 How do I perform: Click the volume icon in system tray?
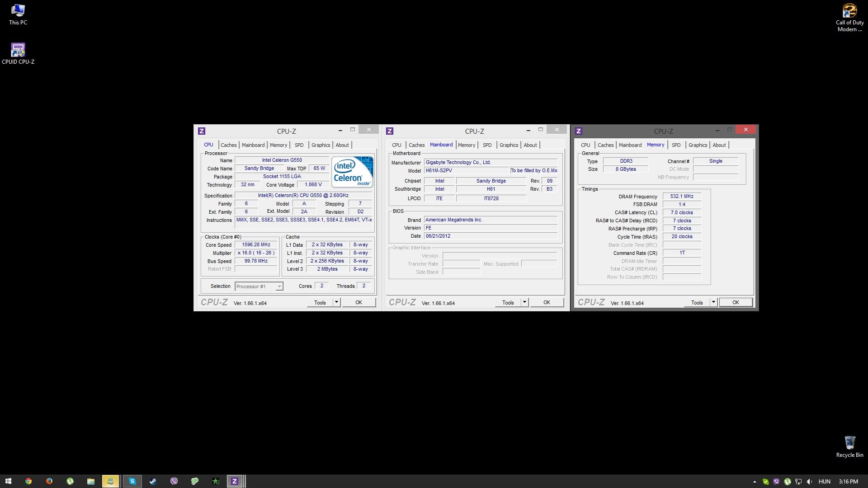tap(809, 482)
